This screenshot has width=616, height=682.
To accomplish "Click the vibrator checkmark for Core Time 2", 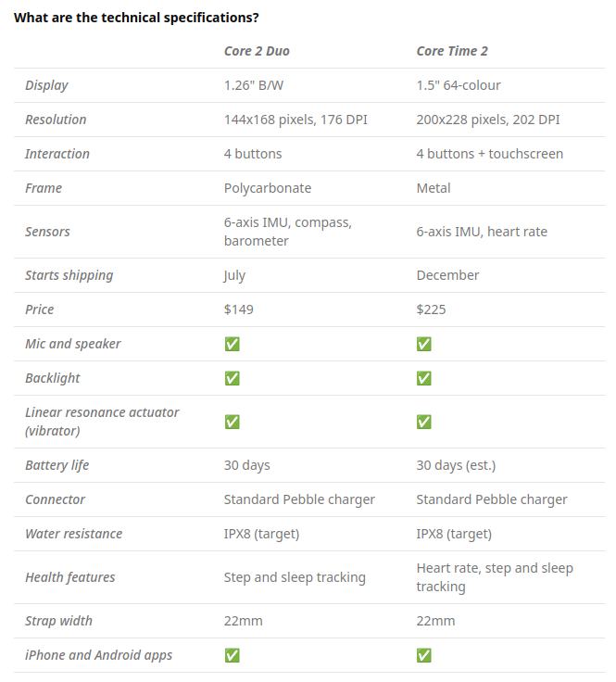I will tap(424, 422).
